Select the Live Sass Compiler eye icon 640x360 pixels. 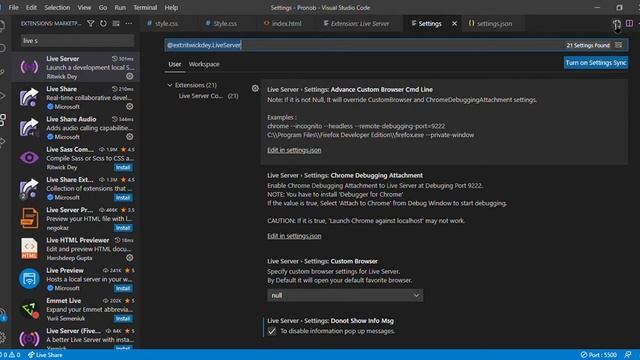click(29, 158)
